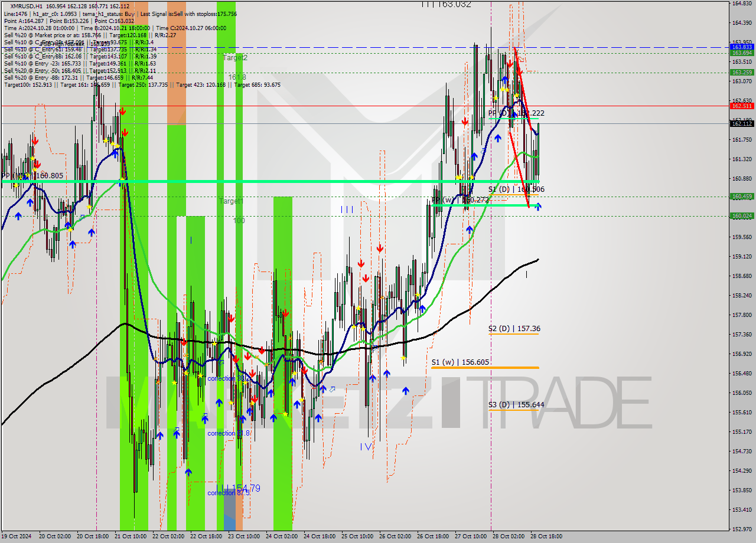
Task: Click the 'I V' wave label
Action: [366, 447]
